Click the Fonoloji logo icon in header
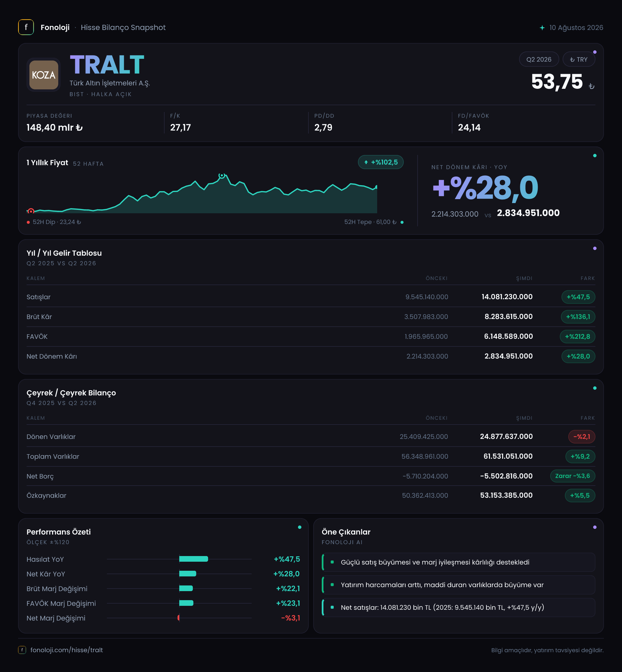Screen dimensions: 622x672 tap(26, 27)
